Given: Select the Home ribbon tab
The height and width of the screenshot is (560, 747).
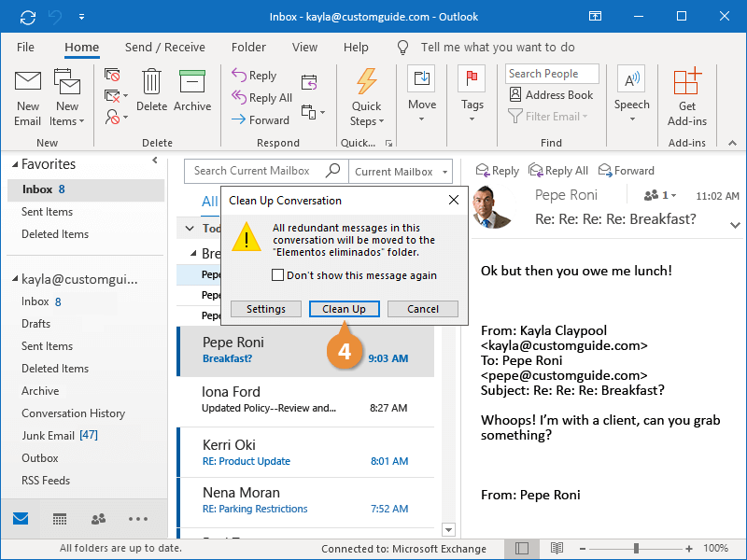Looking at the screenshot, I should coord(82,48).
